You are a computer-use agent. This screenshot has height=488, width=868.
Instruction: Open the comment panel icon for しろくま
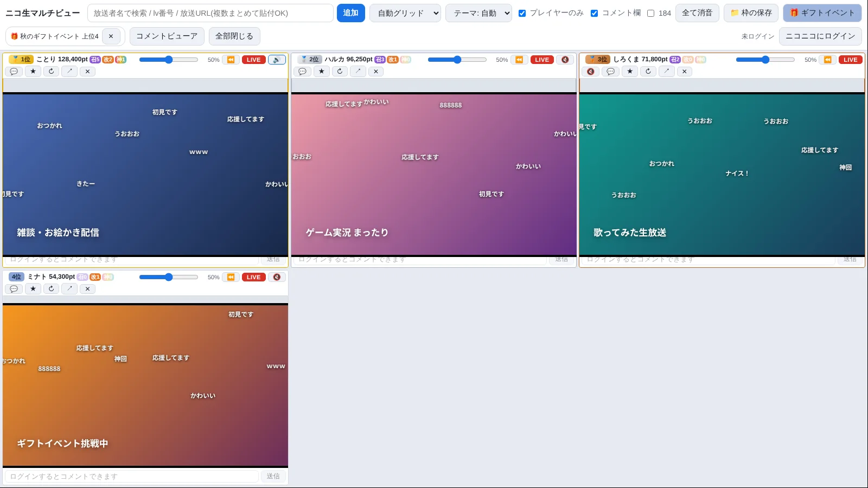tap(611, 72)
